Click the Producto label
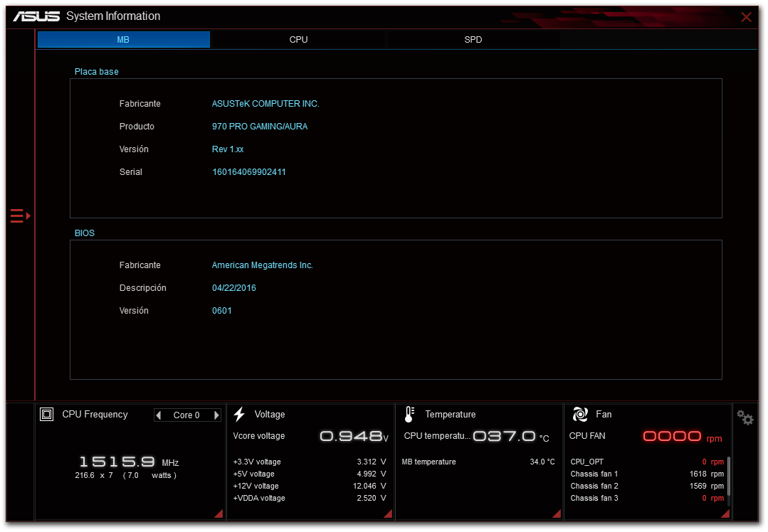Image resolution: width=768 pixels, height=532 pixels. click(x=137, y=127)
